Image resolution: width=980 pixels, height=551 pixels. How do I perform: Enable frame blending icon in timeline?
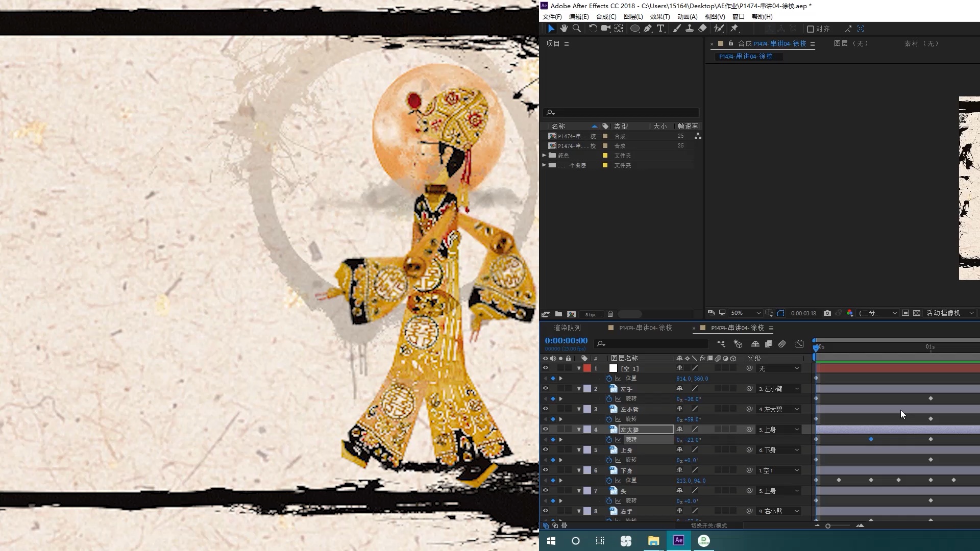(769, 344)
